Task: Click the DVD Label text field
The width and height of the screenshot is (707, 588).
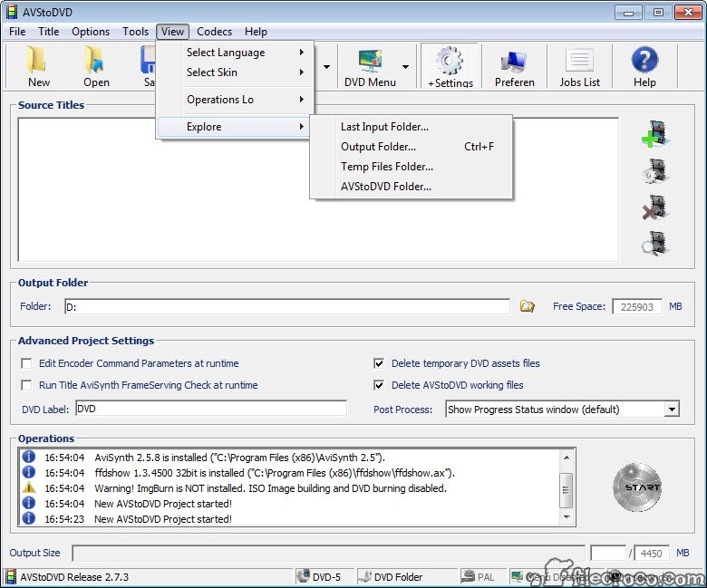Action: 211,409
